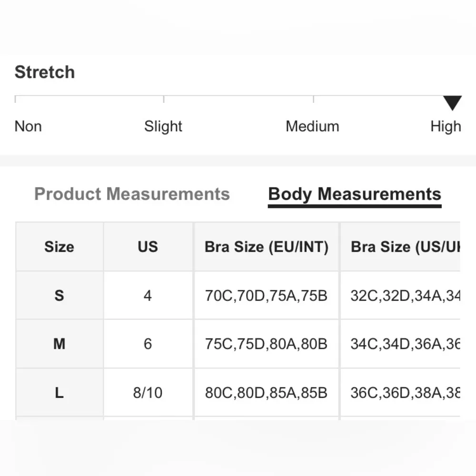476x476 pixels.
Task: Click the Slight stretch label
Action: [x=163, y=127]
